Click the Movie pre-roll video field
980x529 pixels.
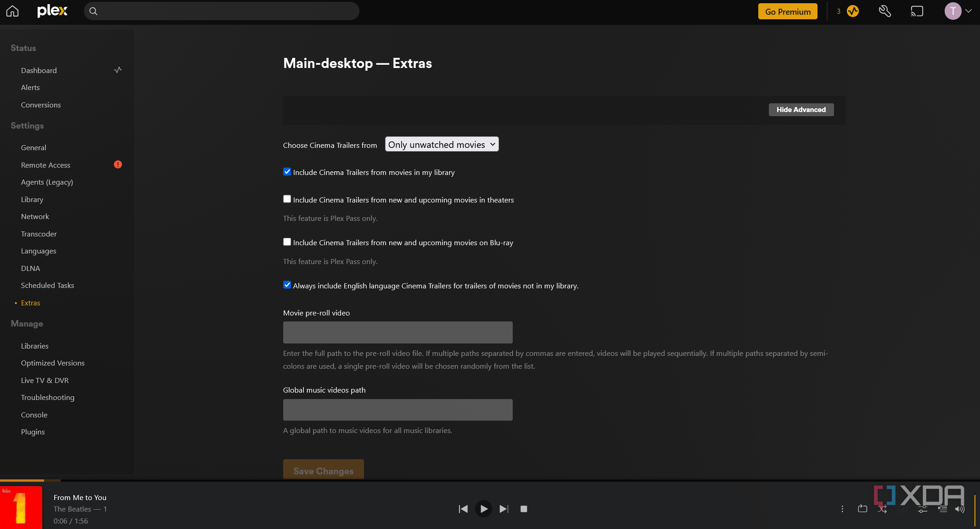[x=398, y=332]
